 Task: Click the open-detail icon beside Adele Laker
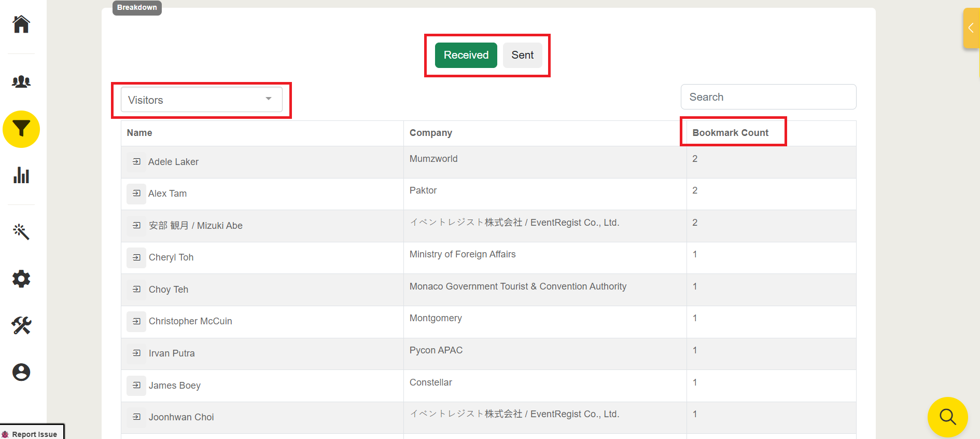coord(136,162)
